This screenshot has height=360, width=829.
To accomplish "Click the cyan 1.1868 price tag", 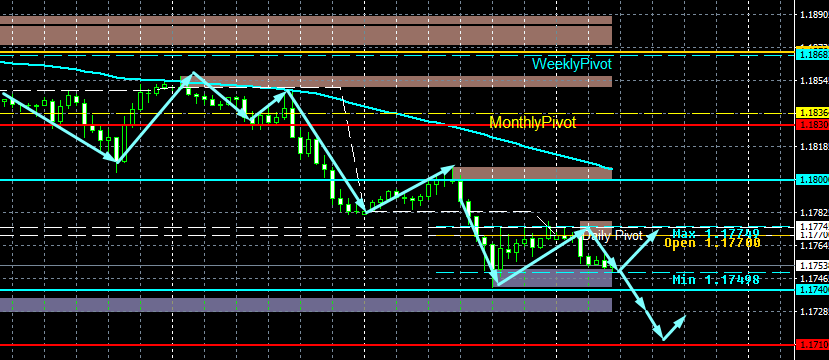I will click(x=812, y=54).
